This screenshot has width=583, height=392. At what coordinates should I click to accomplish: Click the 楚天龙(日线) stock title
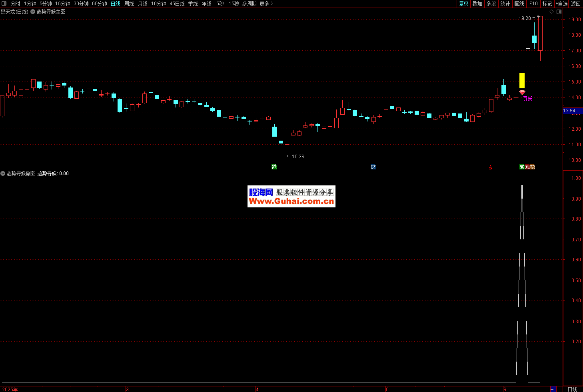pos(14,12)
